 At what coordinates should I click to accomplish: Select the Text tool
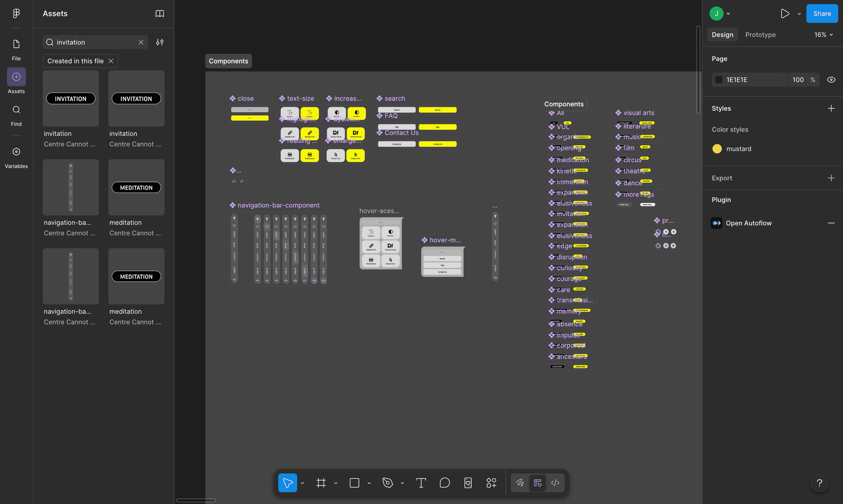click(x=421, y=483)
